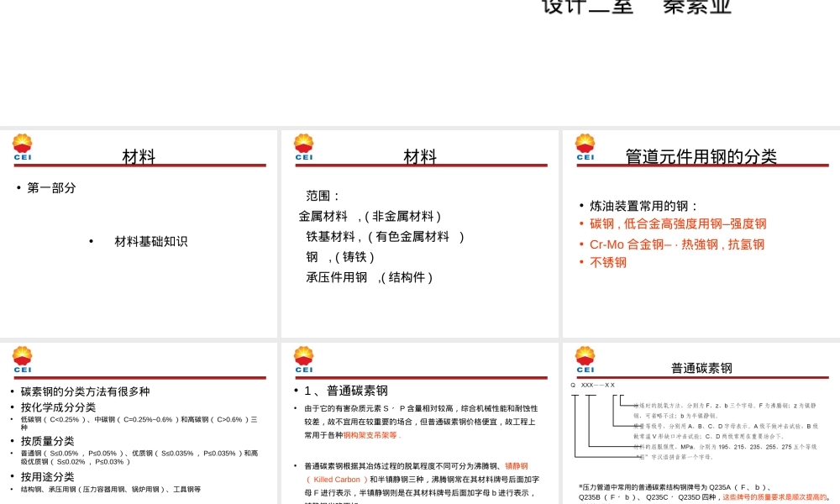Select the red Cr-Mo 合金钢 bullet

click(x=677, y=244)
